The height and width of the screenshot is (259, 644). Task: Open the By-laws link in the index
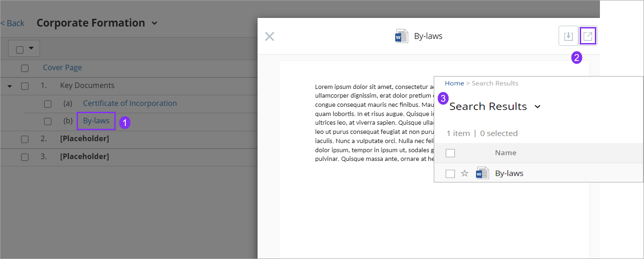tap(96, 121)
